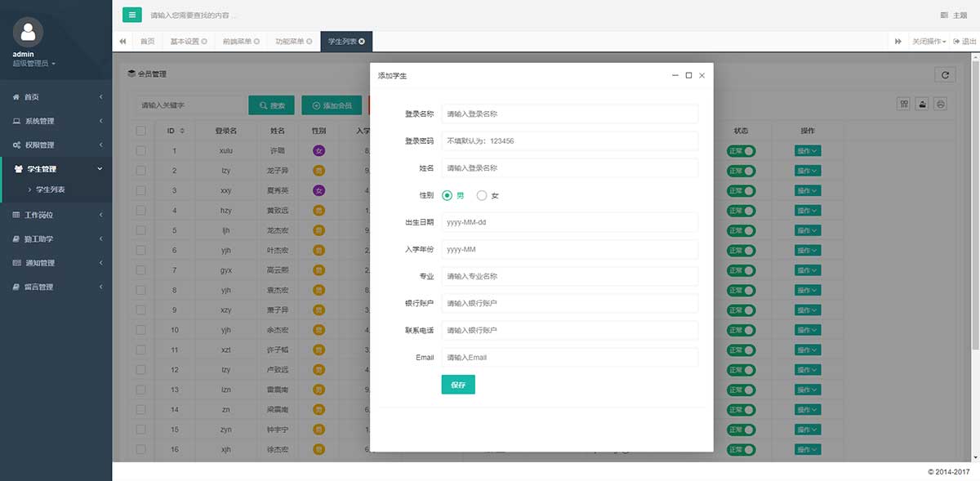Click the 出生日期 date input field
Viewport: 980px width, 481px height.
[x=569, y=222]
